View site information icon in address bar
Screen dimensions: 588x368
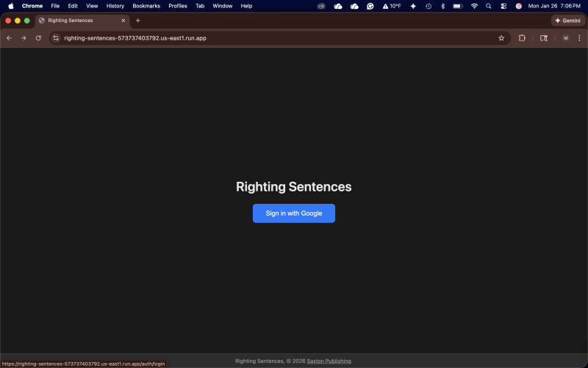tap(56, 38)
